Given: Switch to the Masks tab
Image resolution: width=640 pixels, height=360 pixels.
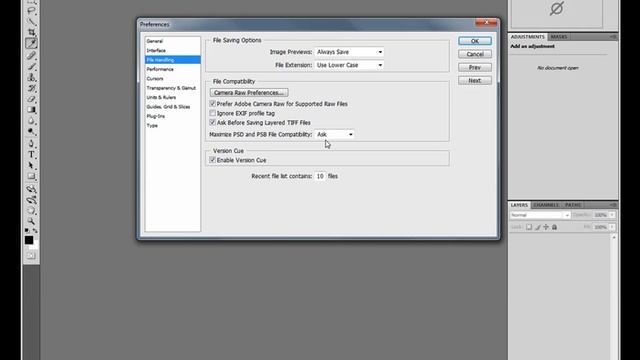Looking at the screenshot, I should 558,37.
